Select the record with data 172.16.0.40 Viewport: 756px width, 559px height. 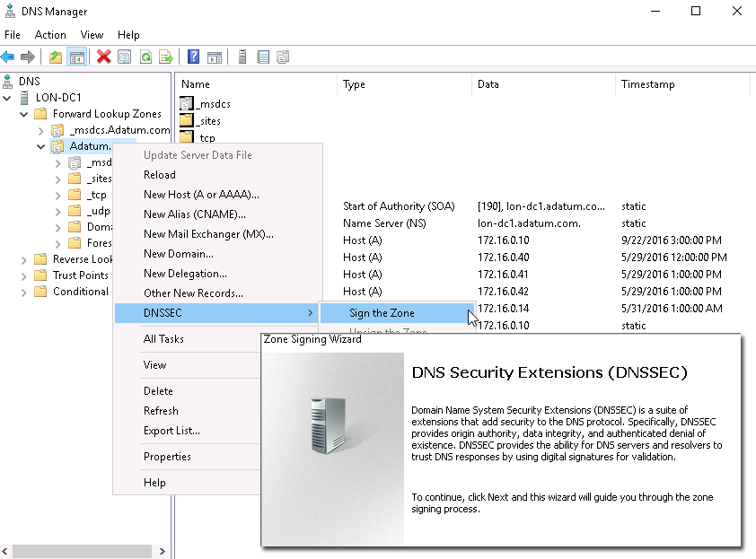(x=503, y=258)
